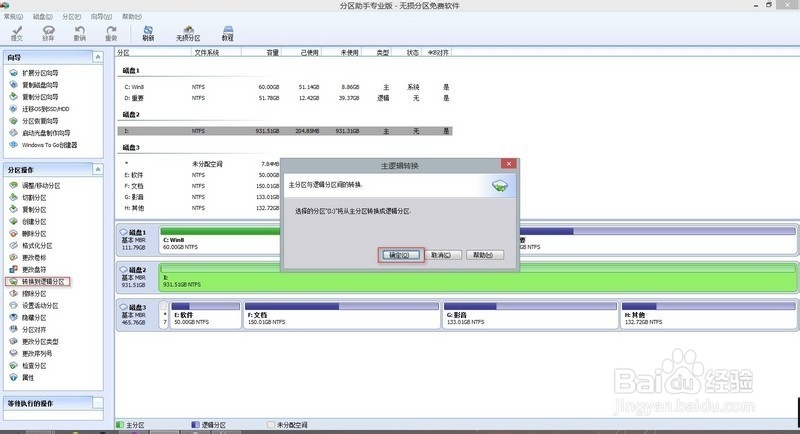Select the E: 软件 row in partition list
Viewport: 800px width, 434px height.
pos(200,175)
